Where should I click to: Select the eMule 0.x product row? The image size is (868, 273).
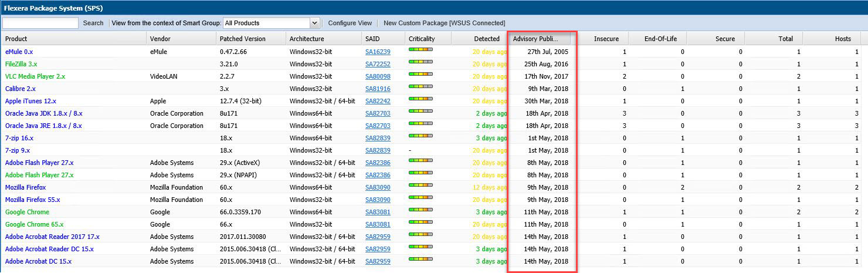coord(19,52)
